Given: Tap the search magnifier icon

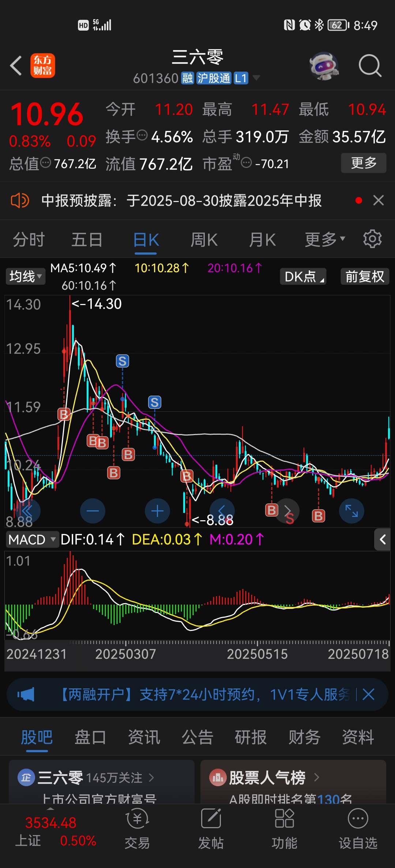Looking at the screenshot, I should point(370,66).
